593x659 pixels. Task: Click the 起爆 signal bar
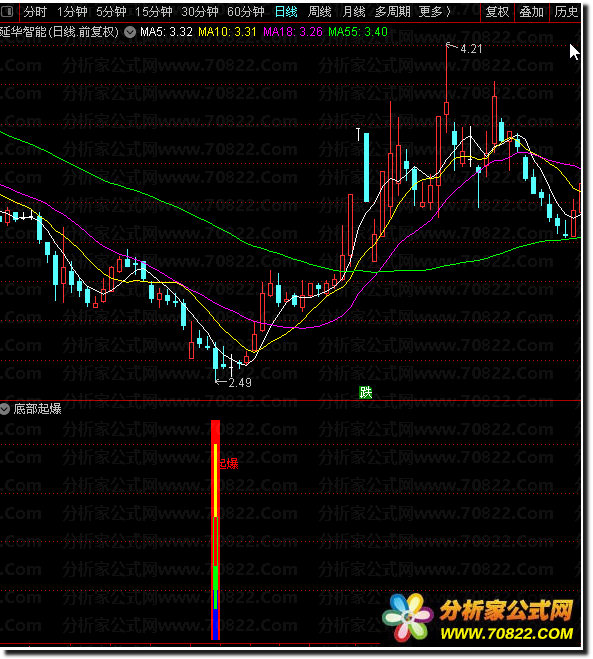216,530
